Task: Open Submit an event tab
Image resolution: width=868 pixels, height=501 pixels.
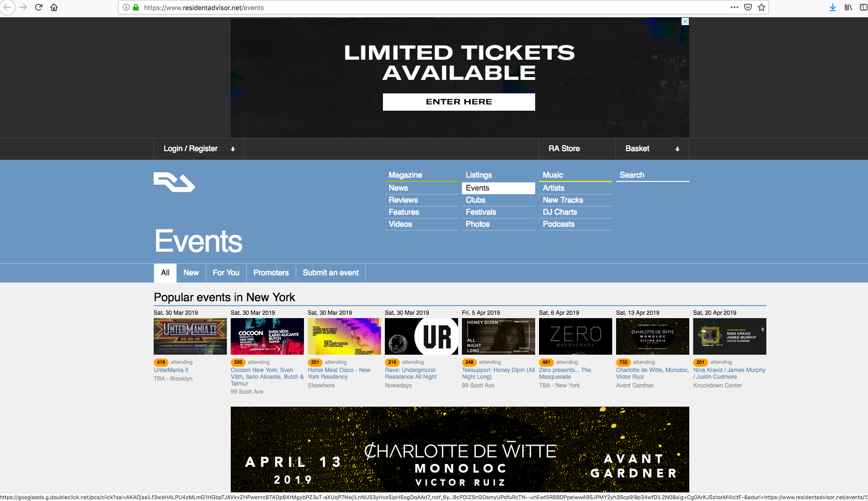Action: [330, 273]
